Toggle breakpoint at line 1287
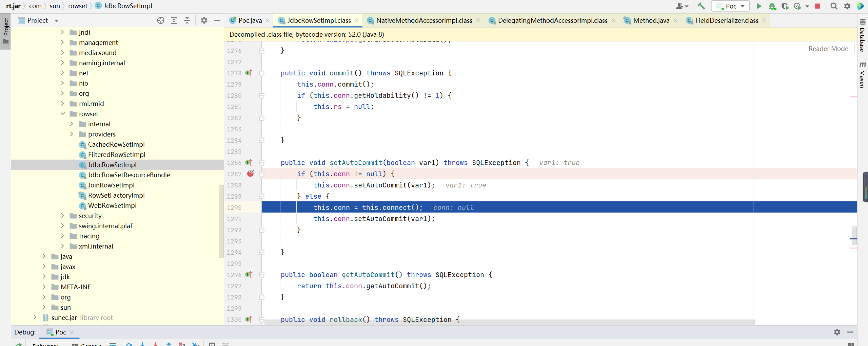This screenshot has width=868, height=346. pyautogui.click(x=251, y=174)
